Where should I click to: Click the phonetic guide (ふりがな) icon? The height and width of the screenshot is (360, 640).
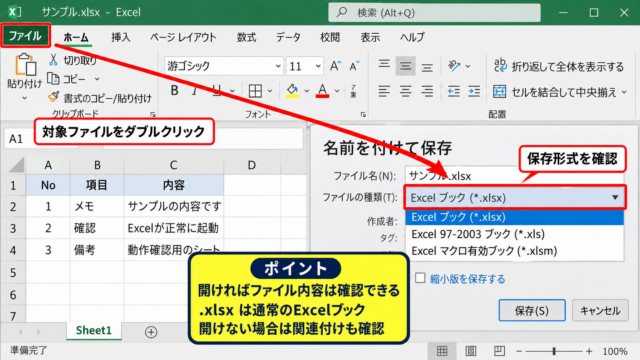(x=353, y=91)
